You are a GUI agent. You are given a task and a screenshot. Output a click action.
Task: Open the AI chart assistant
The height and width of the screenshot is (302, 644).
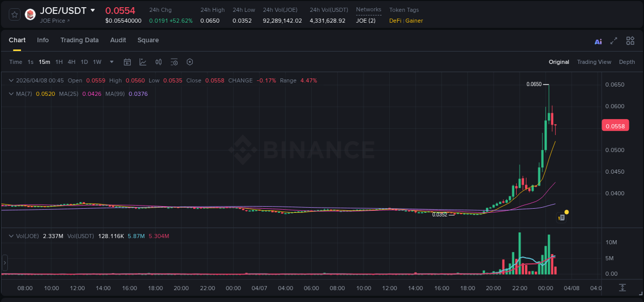[x=598, y=41]
